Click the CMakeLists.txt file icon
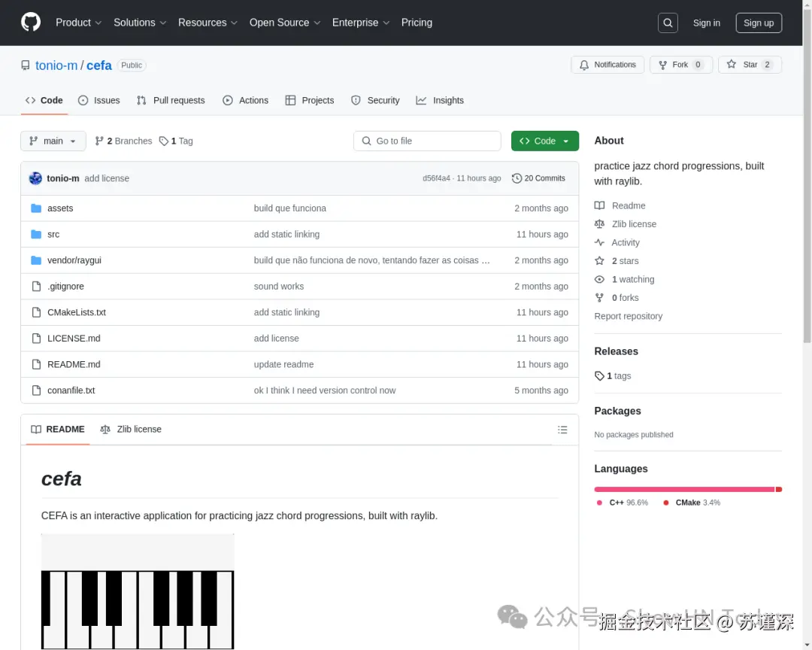 [x=36, y=312]
